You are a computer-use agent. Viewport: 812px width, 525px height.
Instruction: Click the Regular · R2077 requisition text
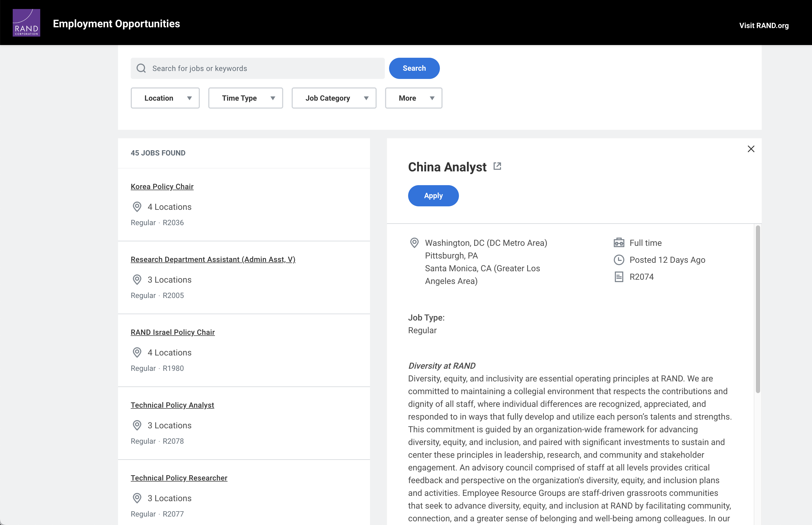pyautogui.click(x=157, y=514)
